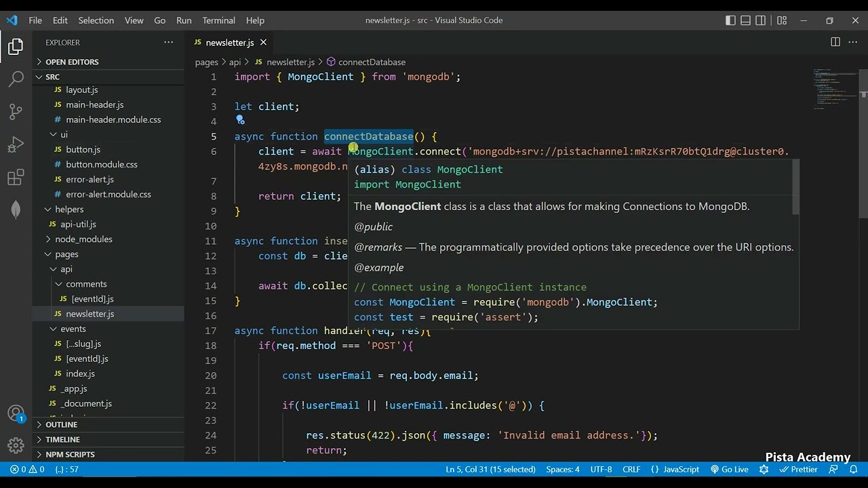The width and height of the screenshot is (868, 488).
Task: Open the Help menu
Action: (255, 20)
